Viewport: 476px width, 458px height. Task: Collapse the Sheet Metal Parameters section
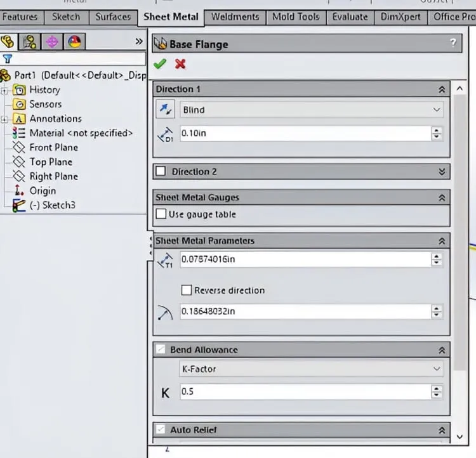point(442,241)
